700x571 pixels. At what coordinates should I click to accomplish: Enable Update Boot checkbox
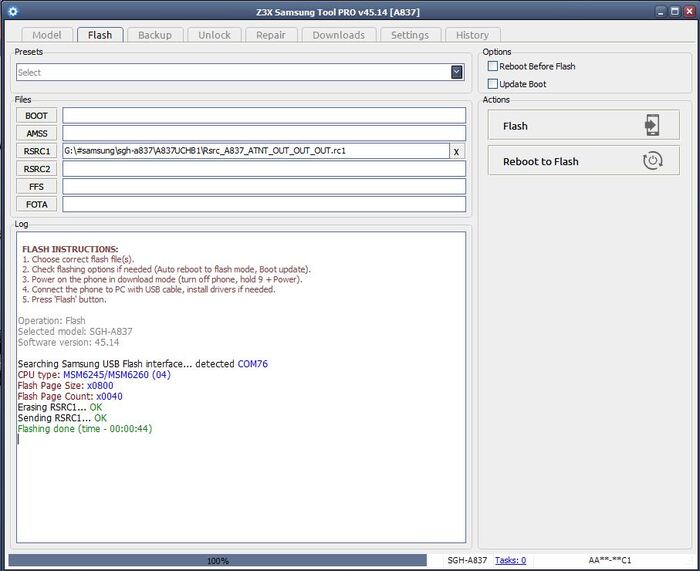[x=492, y=84]
